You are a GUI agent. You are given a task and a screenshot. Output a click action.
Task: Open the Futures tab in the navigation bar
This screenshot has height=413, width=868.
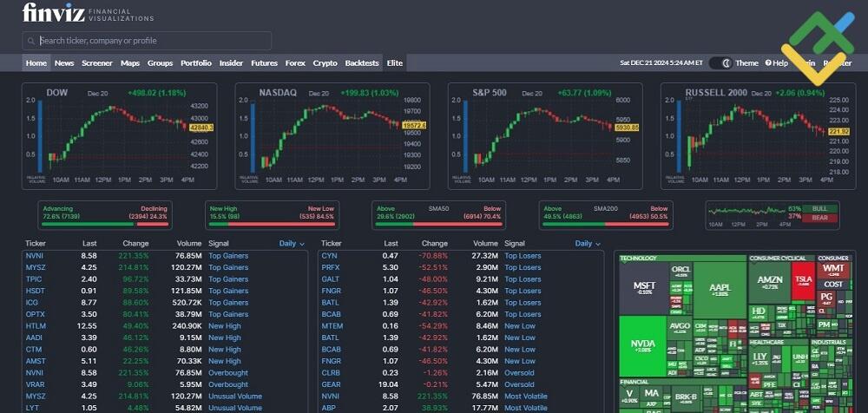coord(264,63)
